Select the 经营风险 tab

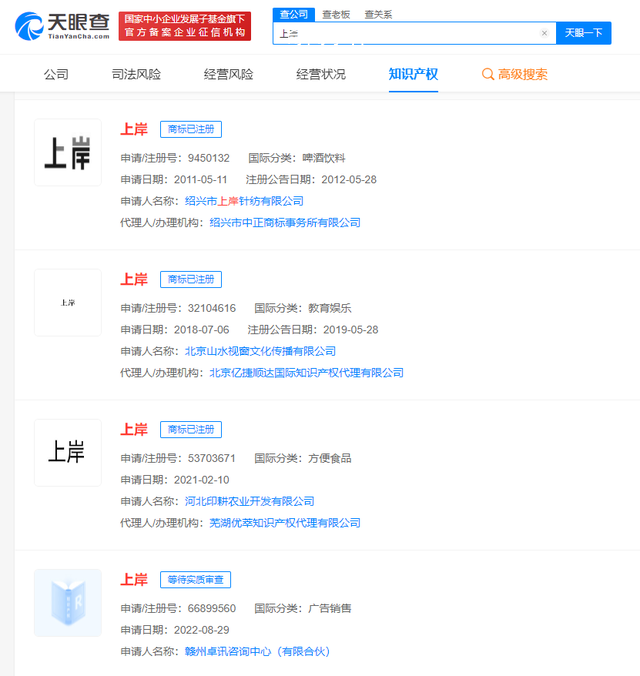tap(228, 75)
